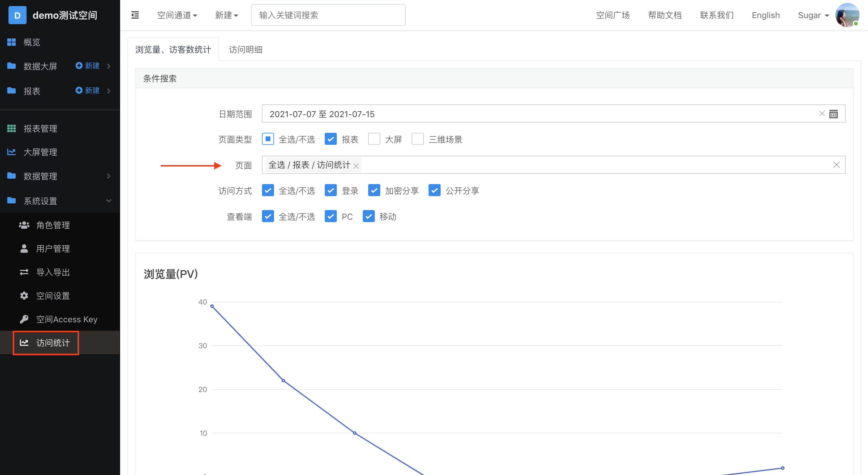Image resolution: width=868 pixels, height=475 pixels.
Task: Open Sugar user dropdown
Action: coord(813,15)
